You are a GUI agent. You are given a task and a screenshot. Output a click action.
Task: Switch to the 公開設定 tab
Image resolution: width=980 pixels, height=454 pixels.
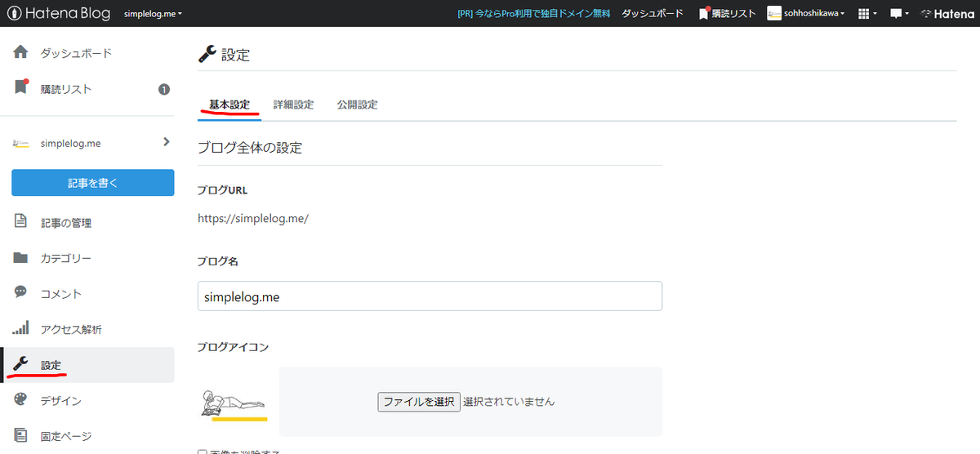357,105
